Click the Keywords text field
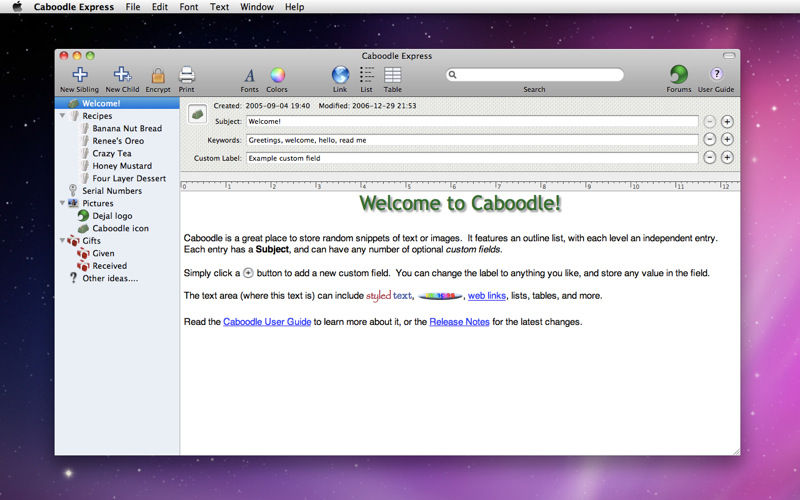The image size is (800, 500). [472, 140]
